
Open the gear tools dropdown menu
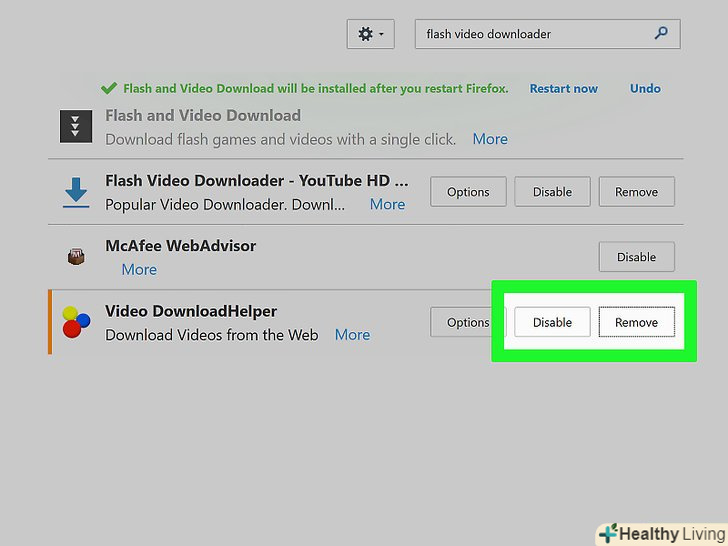[x=370, y=34]
